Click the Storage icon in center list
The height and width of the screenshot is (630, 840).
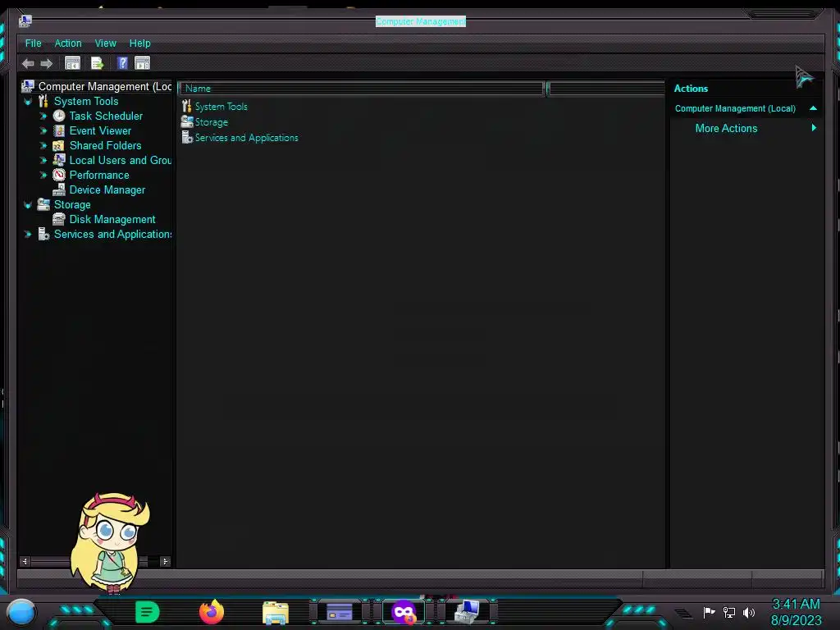(x=186, y=121)
